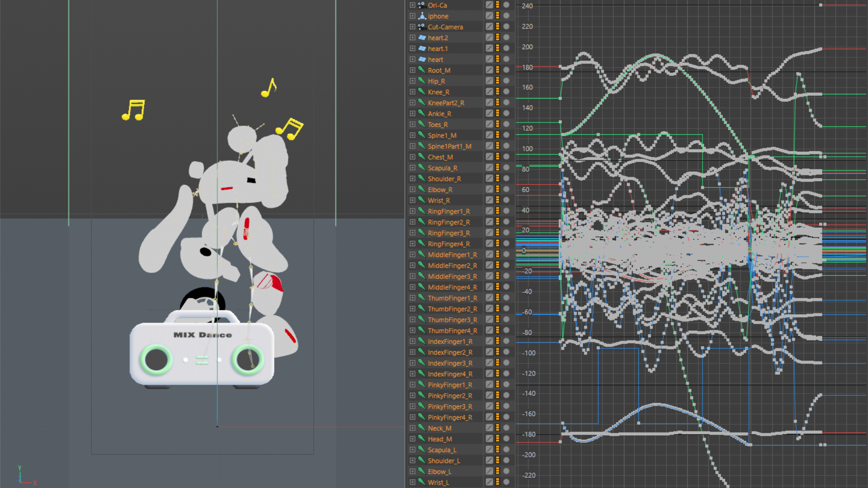Click the Chest_M joint icon

click(x=421, y=157)
